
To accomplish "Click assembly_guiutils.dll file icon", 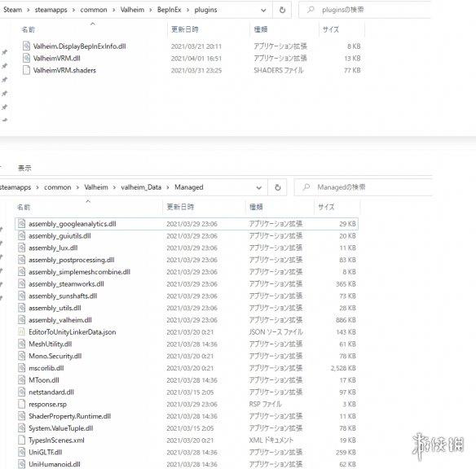I will coord(21,235).
